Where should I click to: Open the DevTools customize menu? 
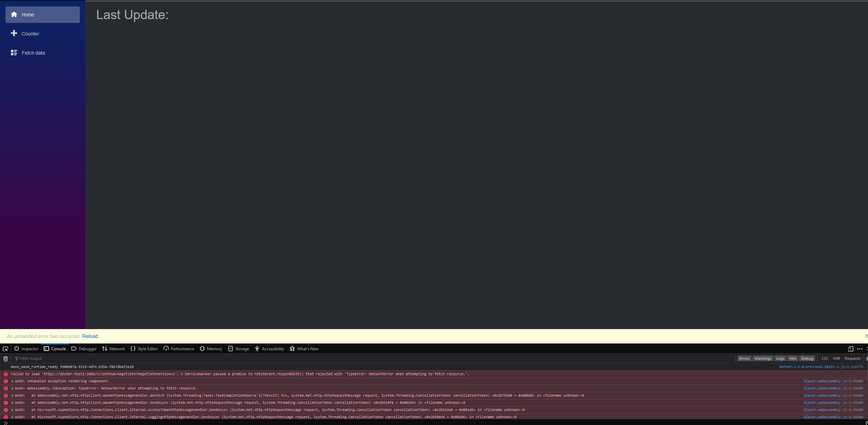pyautogui.click(x=860, y=349)
